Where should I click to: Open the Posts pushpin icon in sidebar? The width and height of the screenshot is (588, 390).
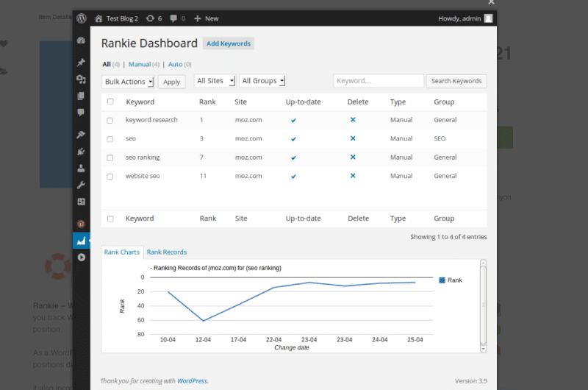(x=81, y=63)
